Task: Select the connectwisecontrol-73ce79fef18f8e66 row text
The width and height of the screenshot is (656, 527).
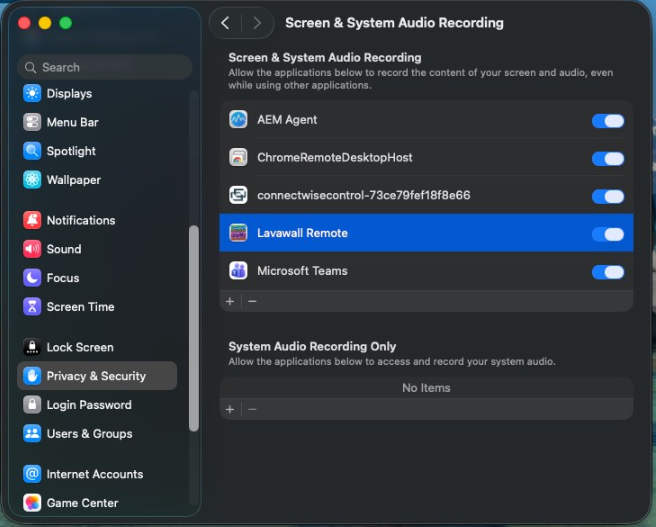Action: tap(364, 195)
